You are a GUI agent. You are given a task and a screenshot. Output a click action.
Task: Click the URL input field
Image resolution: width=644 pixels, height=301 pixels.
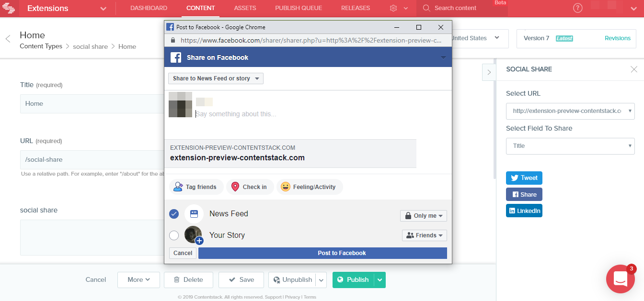tap(92, 160)
